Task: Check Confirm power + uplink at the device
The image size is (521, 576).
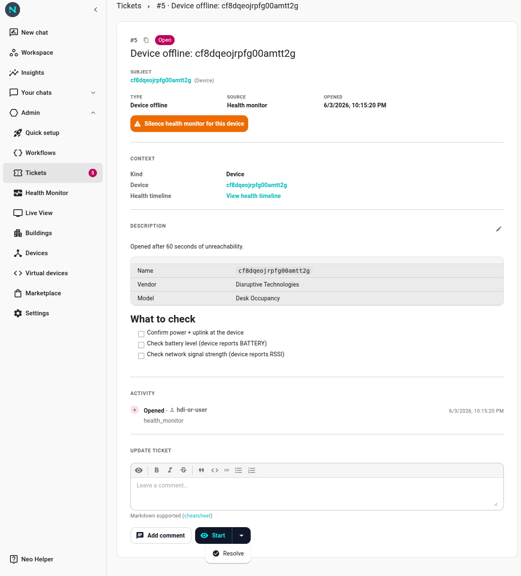Action: 141,334
